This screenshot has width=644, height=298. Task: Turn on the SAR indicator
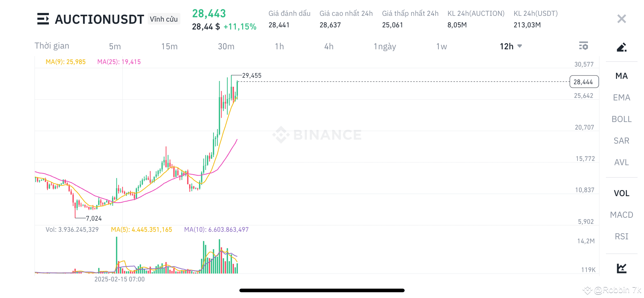pyautogui.click(x=621, y=141)
